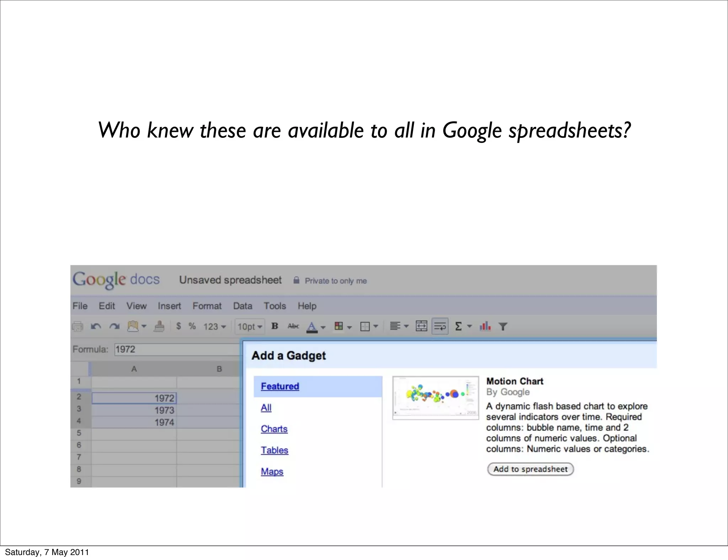Select cell containing 1974
This screenshot has height=560, width=728.
pos(134,422)
